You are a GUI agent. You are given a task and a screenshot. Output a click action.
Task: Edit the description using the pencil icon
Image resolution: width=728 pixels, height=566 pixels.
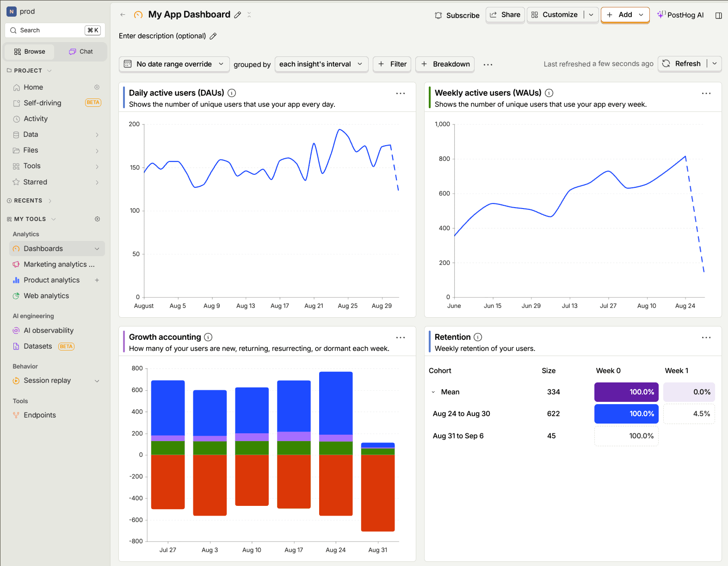coord(213,36)
